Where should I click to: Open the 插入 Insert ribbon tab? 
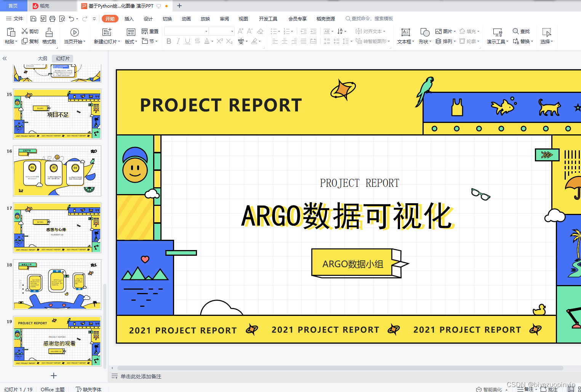click(129, 19)
